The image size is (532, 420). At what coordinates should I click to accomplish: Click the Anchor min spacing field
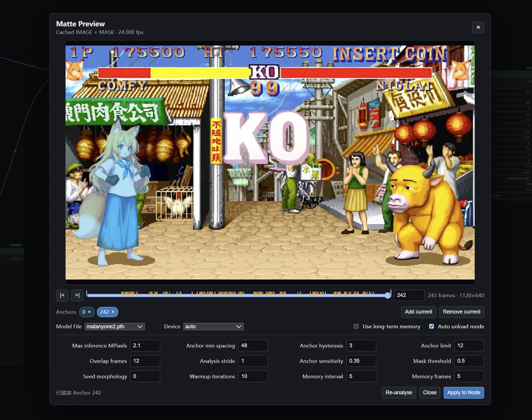point(253,345)
